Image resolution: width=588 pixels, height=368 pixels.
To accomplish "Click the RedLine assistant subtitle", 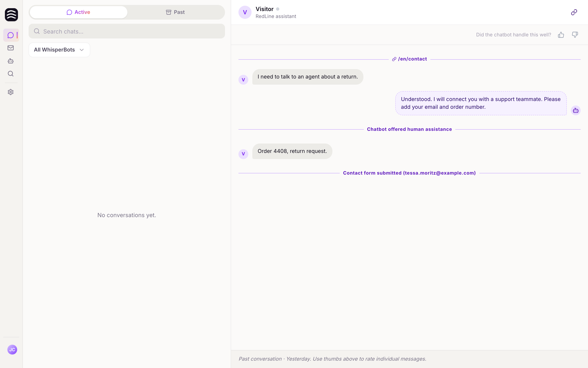I will [276, 16].
